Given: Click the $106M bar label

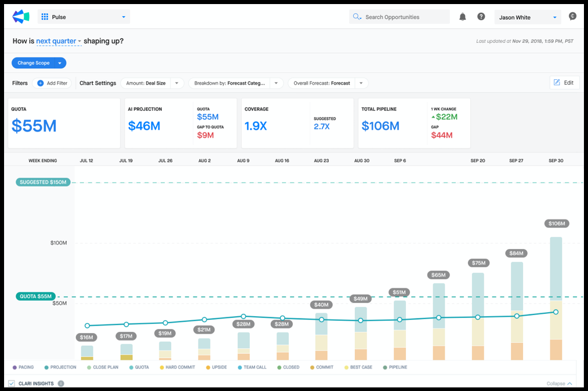Looking at the screenshot, I should (557, 224).
